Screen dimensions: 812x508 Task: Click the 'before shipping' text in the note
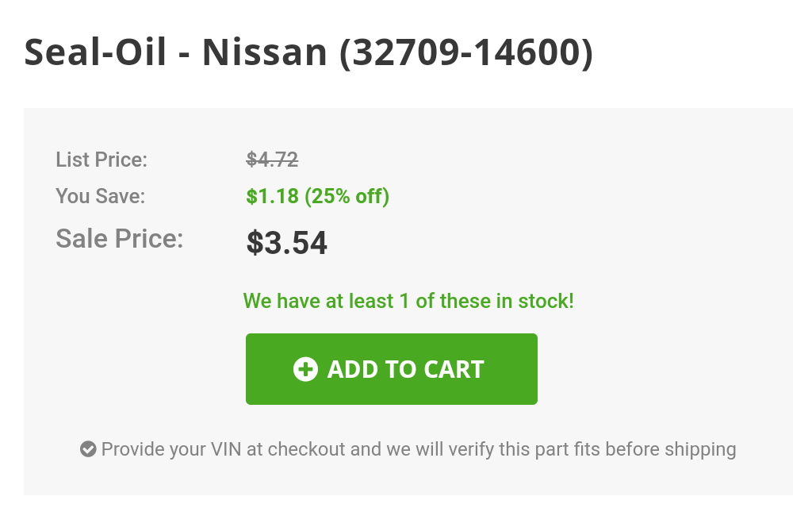coord(671,449)
